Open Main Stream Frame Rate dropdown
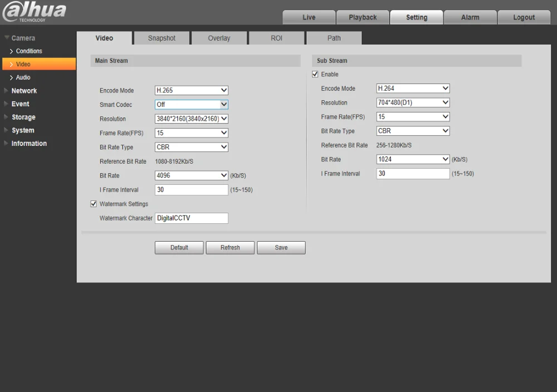 pyautogui.click(x=192, y=133)
